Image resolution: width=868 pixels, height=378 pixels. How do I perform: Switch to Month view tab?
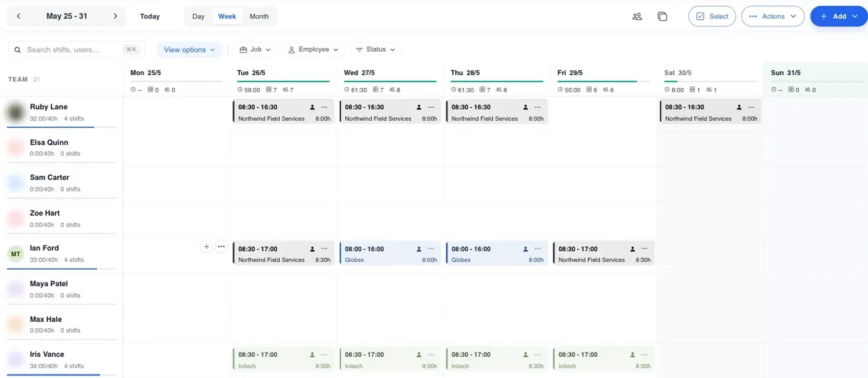point(259,16)
